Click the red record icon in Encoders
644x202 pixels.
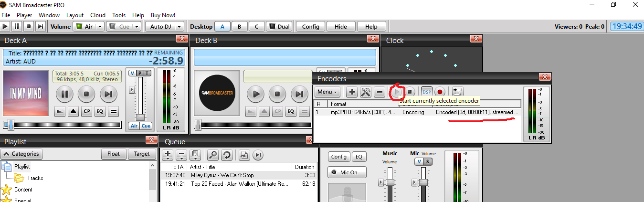(440, 92)
